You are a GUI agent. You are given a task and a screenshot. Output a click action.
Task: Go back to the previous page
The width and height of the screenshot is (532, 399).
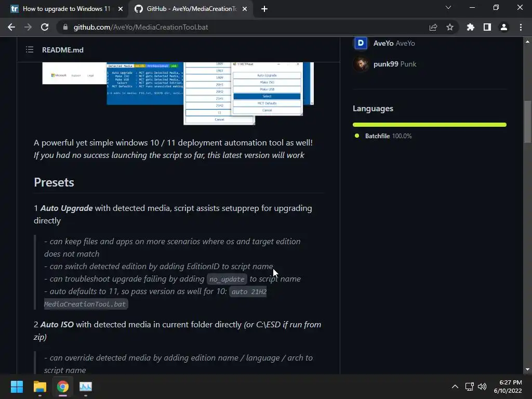click(11, 27)
